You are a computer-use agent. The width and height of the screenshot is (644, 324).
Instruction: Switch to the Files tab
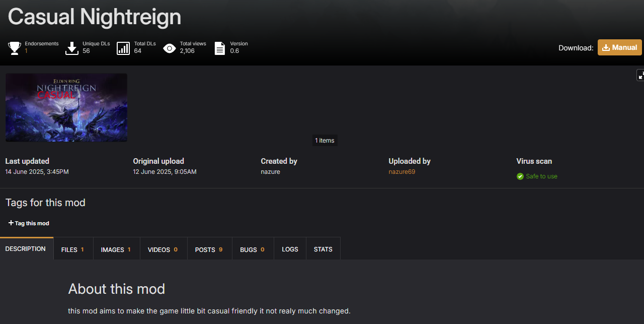(x=73, y=249)
